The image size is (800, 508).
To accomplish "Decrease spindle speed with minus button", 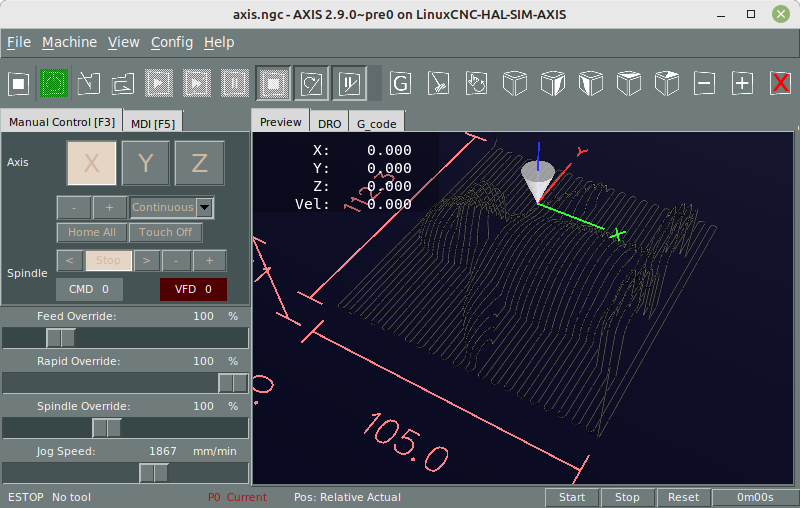I will click(x=176, y=261).
